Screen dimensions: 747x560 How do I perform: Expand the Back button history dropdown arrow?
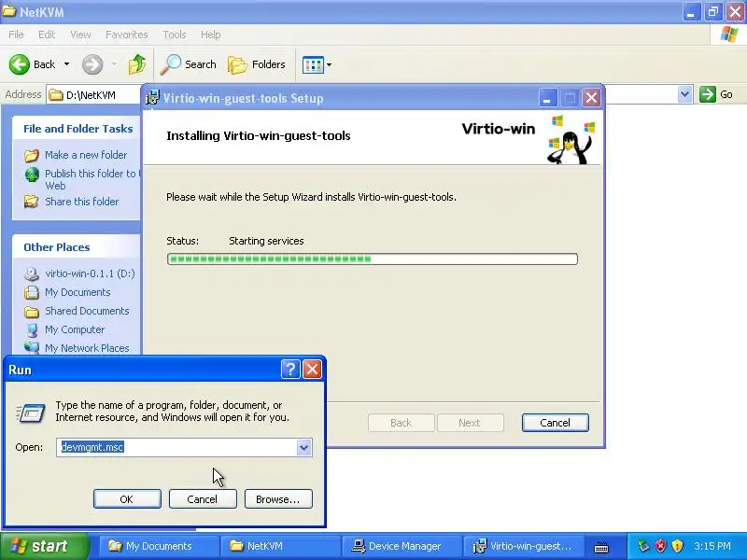point(66,64)
